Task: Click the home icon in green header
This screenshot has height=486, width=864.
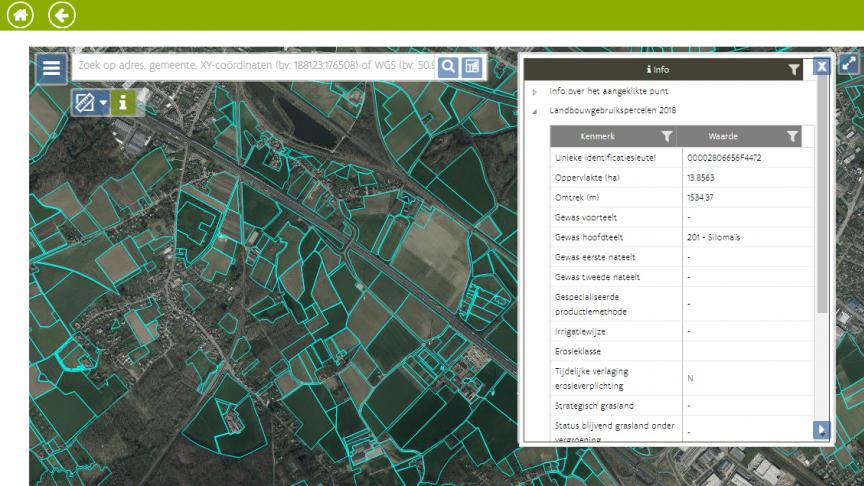Action: coord(17,15)
